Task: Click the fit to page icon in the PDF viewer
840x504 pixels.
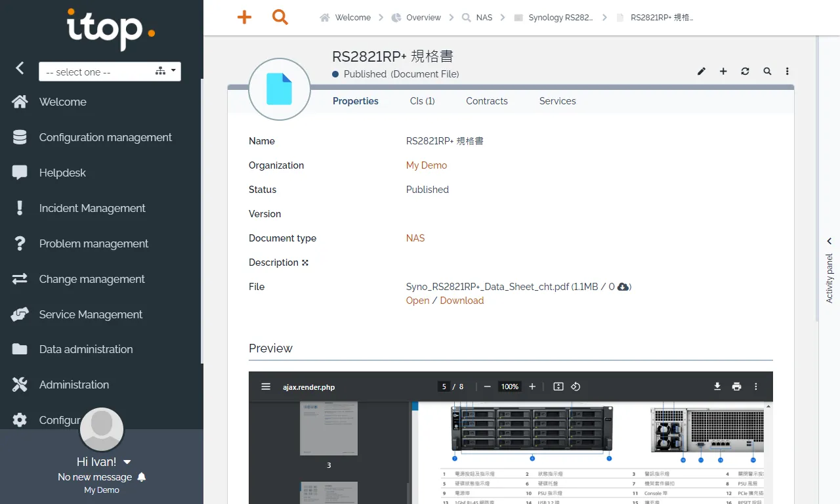Action: pos(558,387)
